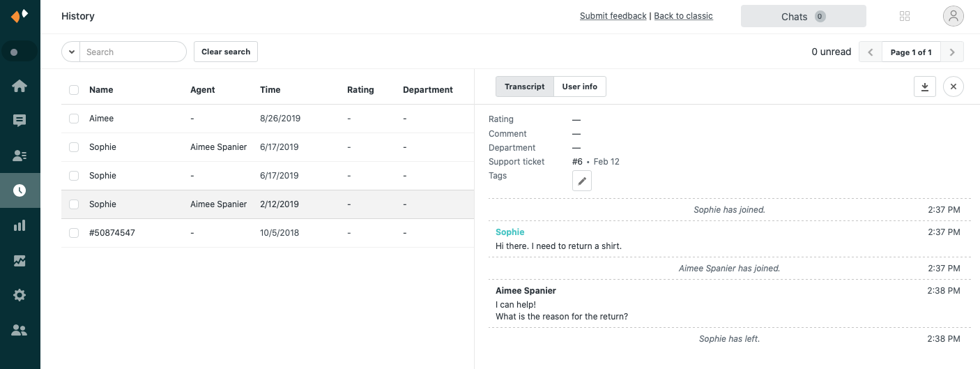Click into the Search input field
This screenshot has height=369, width=980.
132,52
